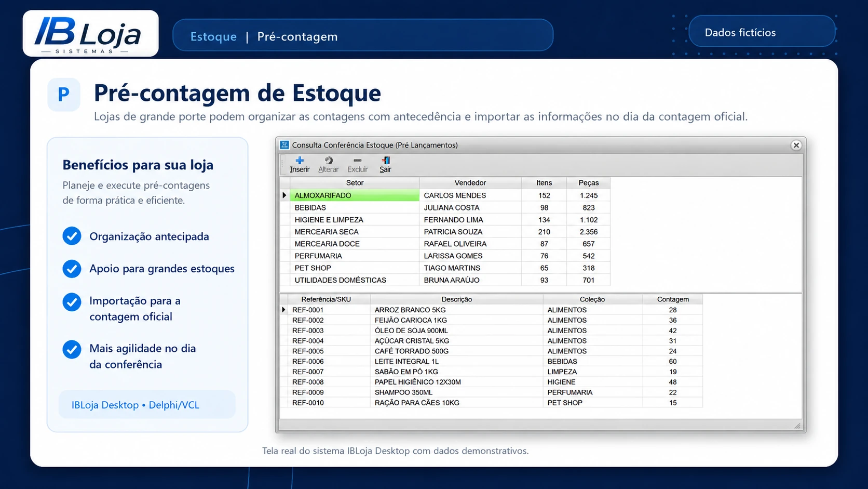Sort by the Vendedor column header
This screenshot has height=489, width=868.
tap(470, 183)
